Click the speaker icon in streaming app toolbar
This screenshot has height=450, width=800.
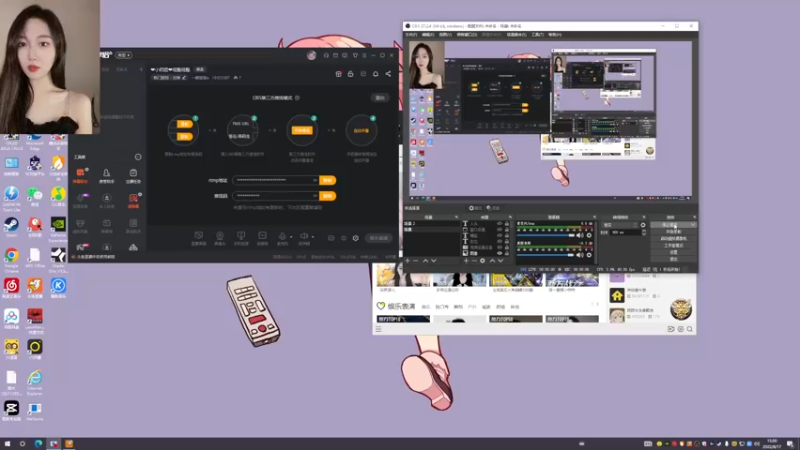(x=304, y=236)
